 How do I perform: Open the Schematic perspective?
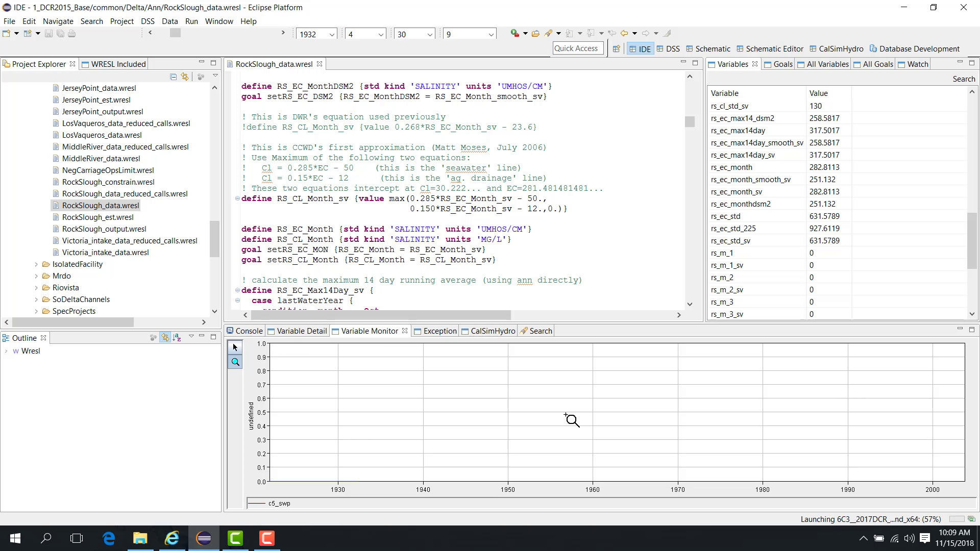(708, 49)
